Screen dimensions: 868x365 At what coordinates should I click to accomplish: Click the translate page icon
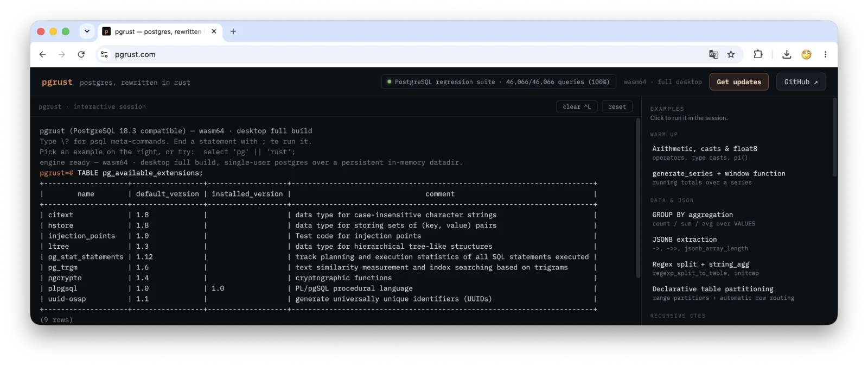tap(713, 54)
